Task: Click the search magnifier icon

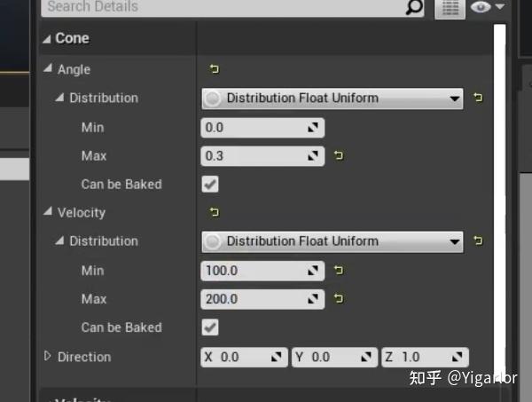Action: tap(414, 7)
